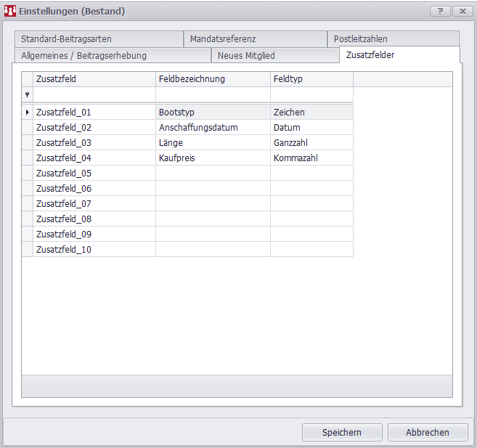Edit the Anschaffungsdatum field name cell
The width and height of the screenshot is (477, 448).
point(213,128)
